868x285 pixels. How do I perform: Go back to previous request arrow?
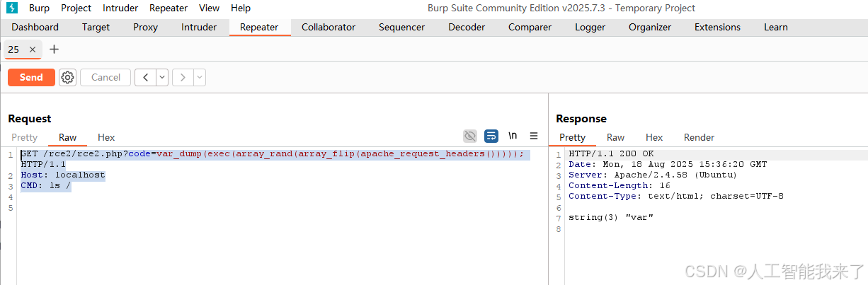pos(145,78)
